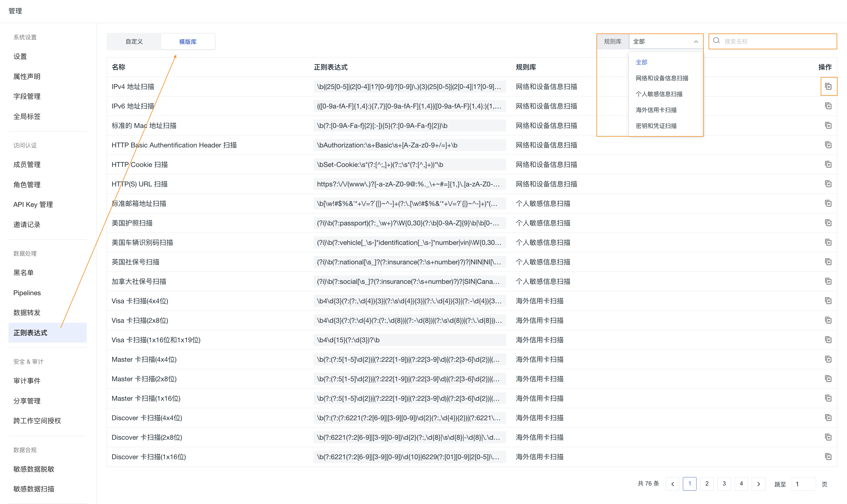The width and height of the screenshot is (847, 504).
Task: Click the search magnifier icon
Action: 716,41
